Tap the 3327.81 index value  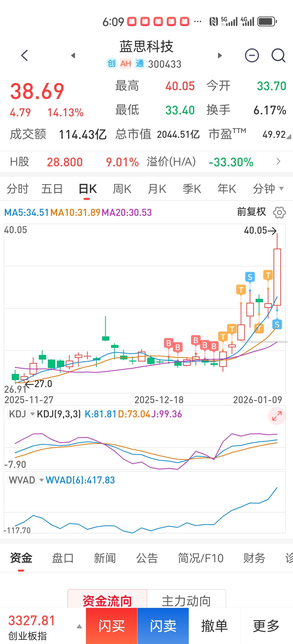point(31,621)
